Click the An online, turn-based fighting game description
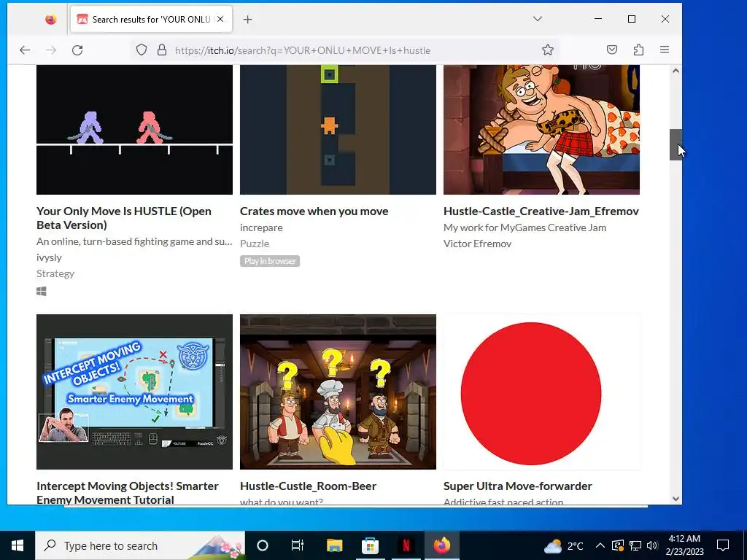The width and height of the screenshot is (747, 560). 134,241
